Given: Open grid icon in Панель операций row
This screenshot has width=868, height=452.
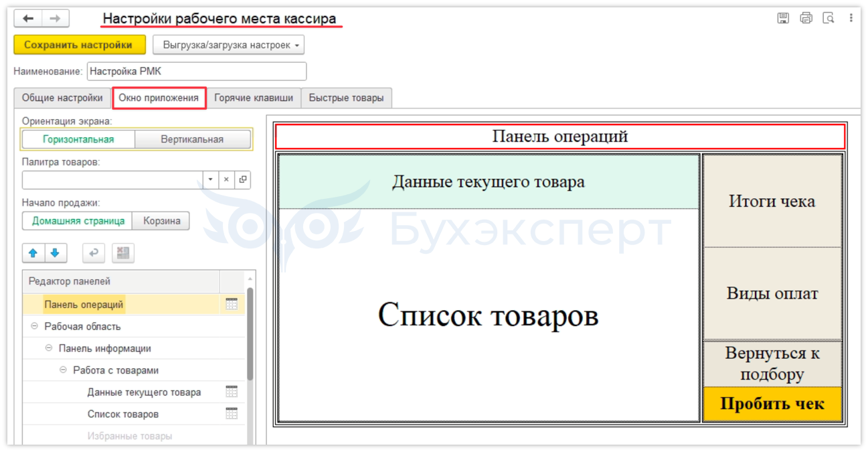Looking at the screenshot, I should click(232, 304).
